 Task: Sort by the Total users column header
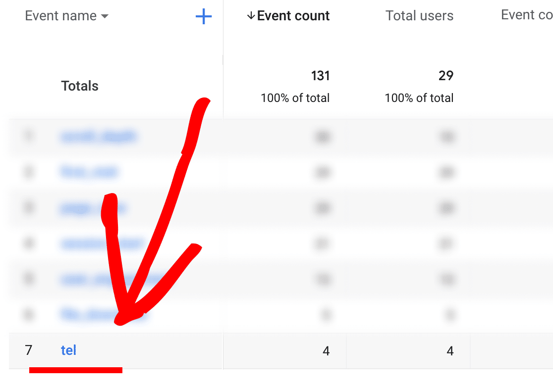click(419, 15)
